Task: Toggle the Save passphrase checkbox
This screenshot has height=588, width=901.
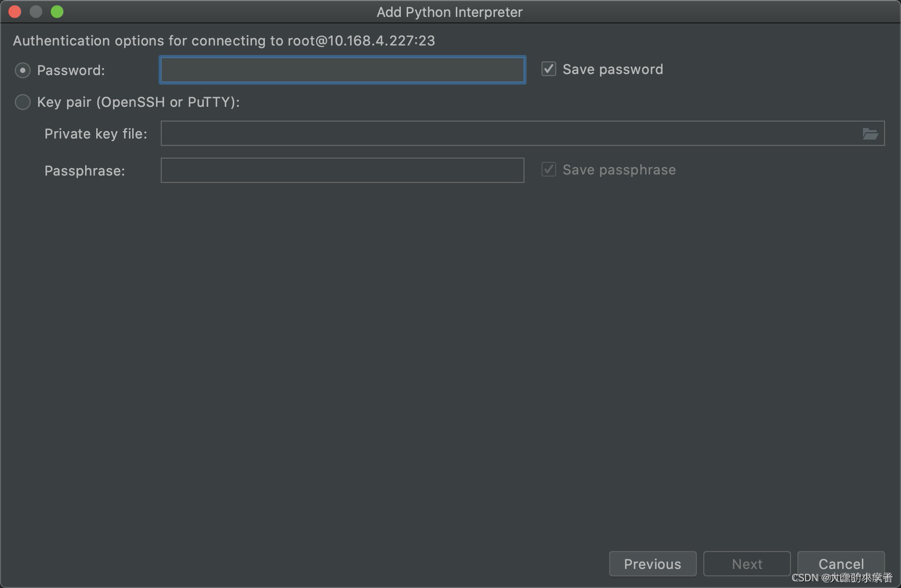Action: 548,169
